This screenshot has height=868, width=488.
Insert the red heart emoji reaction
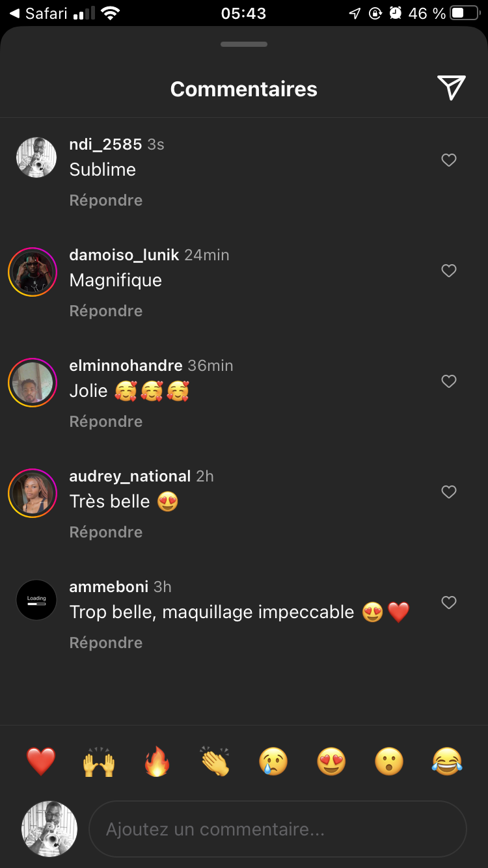pos(41,761)
